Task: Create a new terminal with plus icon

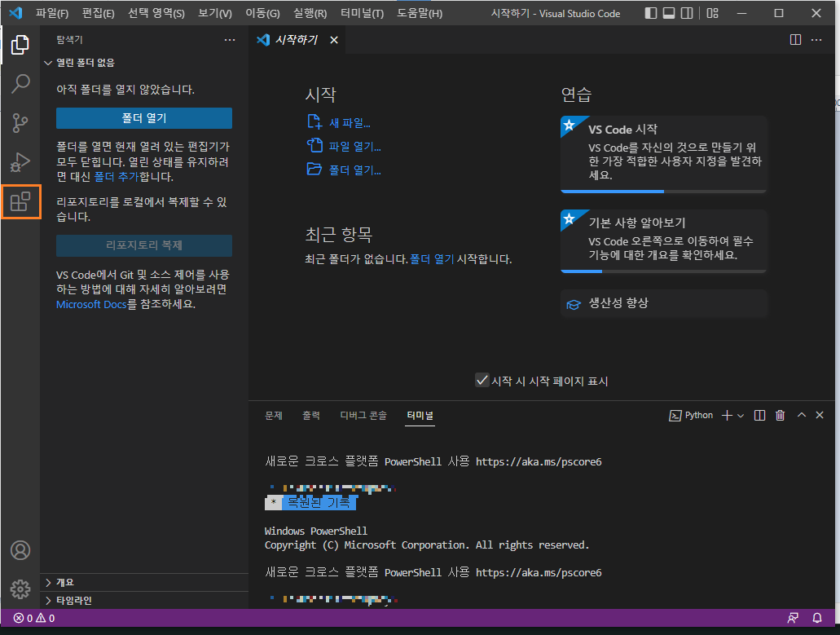Action: click(727, 415)
